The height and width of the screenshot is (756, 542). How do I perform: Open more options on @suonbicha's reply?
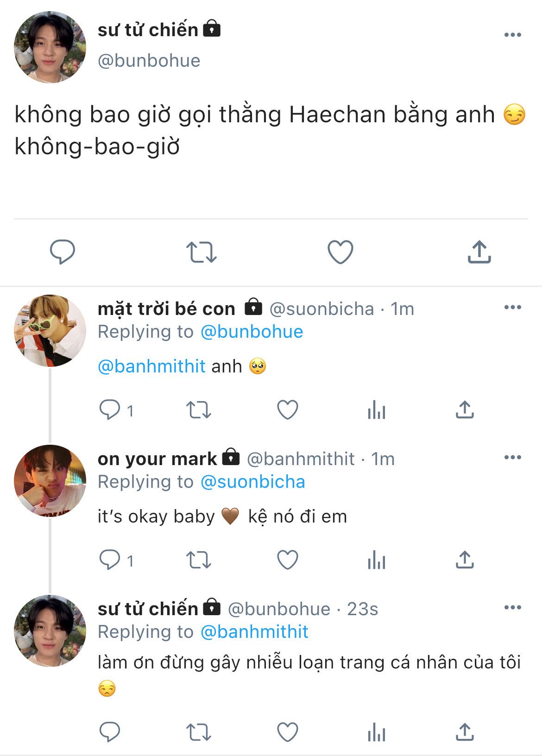(512, 308)
